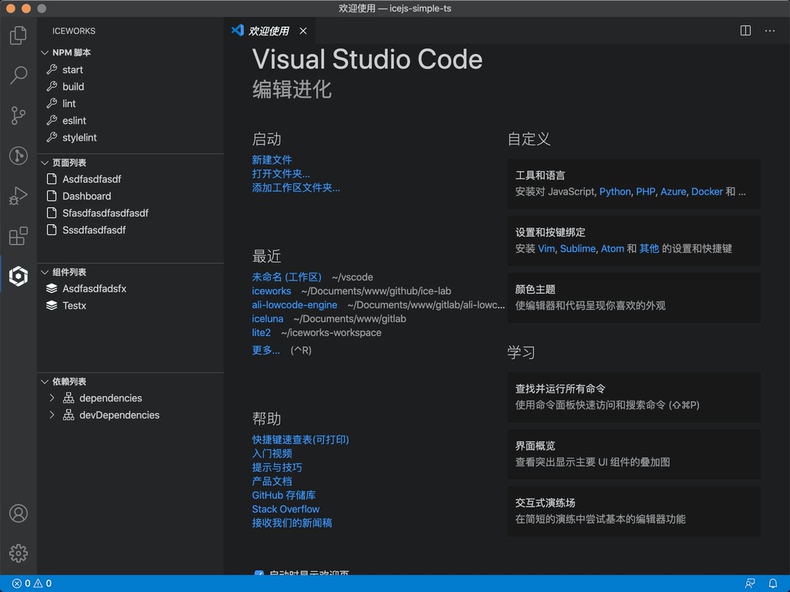Open the Explorer view in activity bar
This screenshot has width=790, height=592.
point(18,35)
